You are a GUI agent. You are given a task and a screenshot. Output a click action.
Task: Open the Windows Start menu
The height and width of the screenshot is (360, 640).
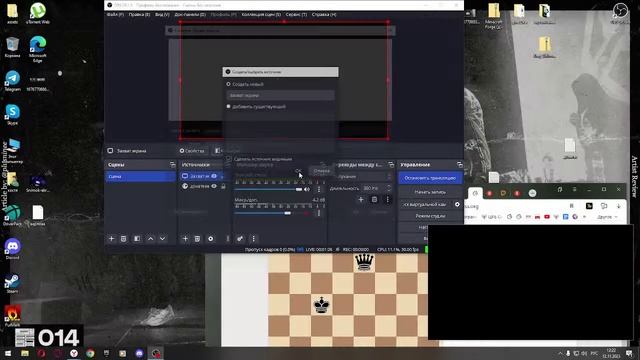click(x=8, y=353)
